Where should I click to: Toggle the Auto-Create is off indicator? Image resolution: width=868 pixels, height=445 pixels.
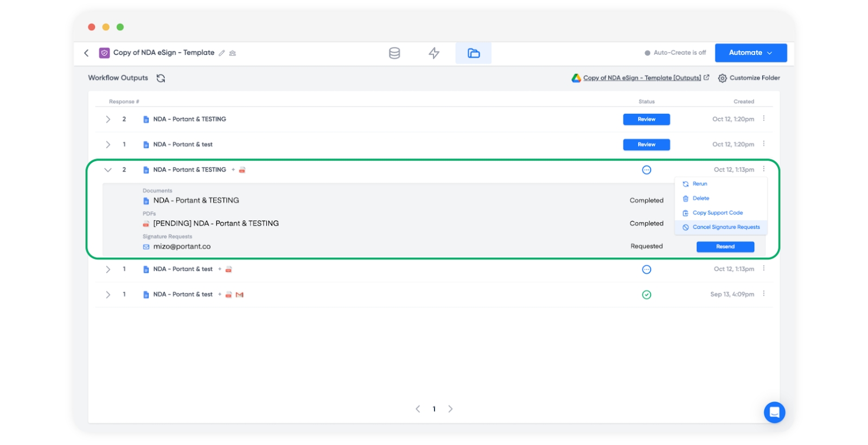pos(675,53)
